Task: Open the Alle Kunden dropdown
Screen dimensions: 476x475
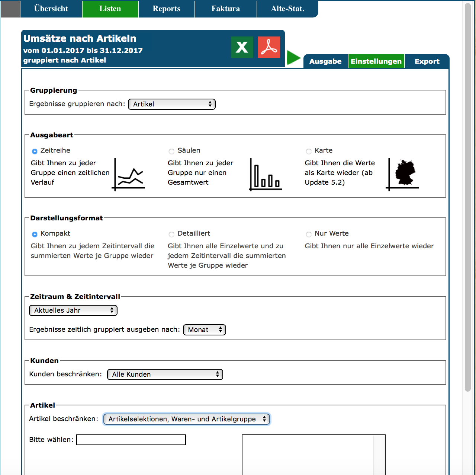Action: coord(165,374)
